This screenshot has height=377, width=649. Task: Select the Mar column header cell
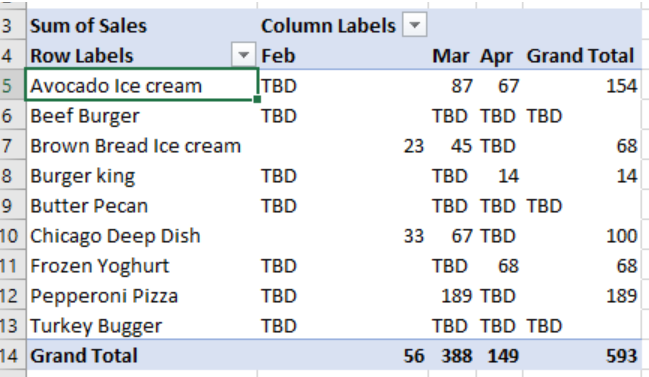click(452, 55)
